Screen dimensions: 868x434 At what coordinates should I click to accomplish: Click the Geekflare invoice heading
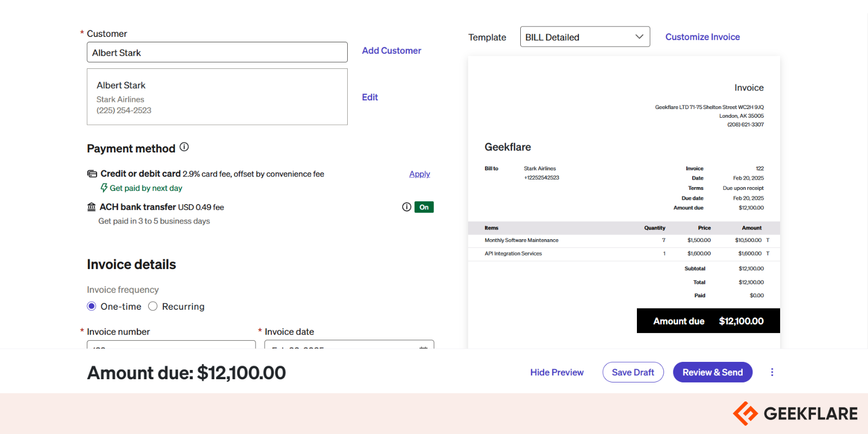(x=508, y=147)
